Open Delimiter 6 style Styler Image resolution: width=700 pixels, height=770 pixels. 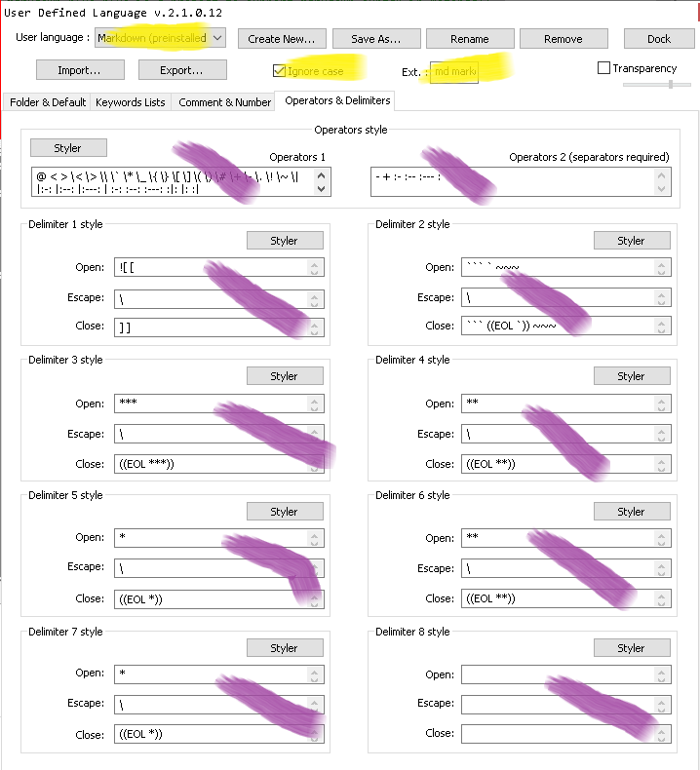[x=632, y=512]
